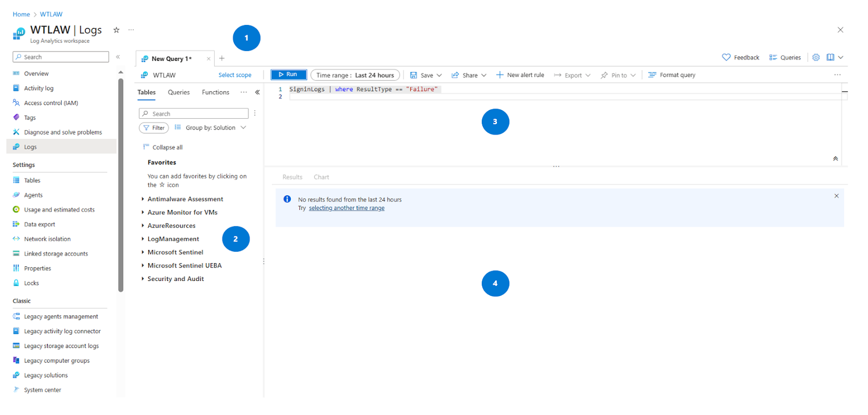Open Diagnose and solve problems
Viewport: 868px width, 415px height.
62,132
